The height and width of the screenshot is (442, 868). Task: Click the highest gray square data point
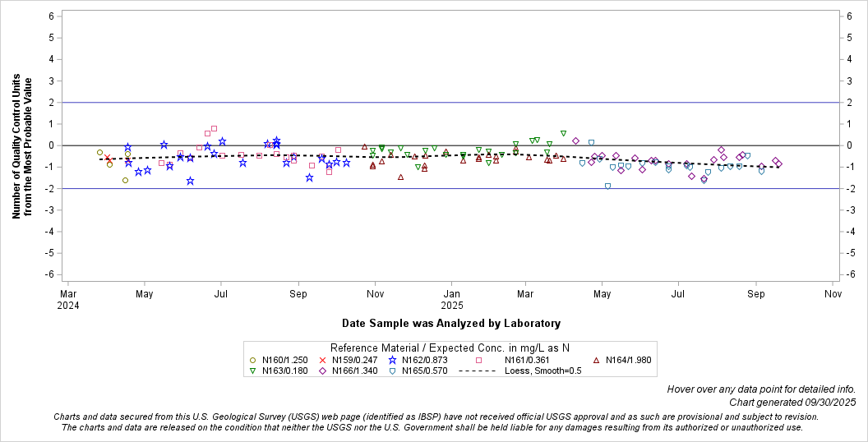pos(214,128)
